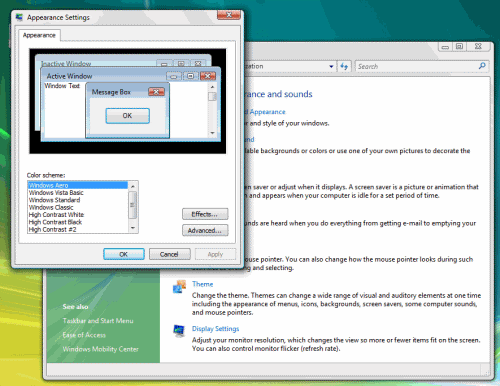Click Cancel in Appearance Settings

click(x=169, y=254)
